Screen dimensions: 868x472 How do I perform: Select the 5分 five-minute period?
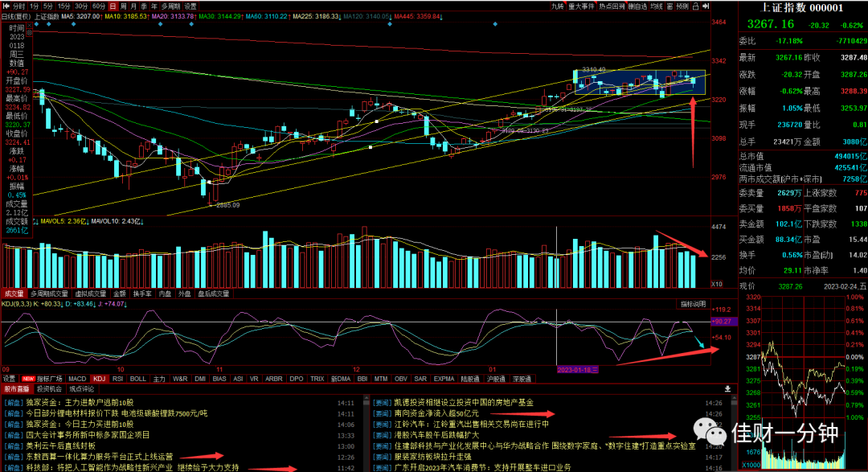[48, 6]
